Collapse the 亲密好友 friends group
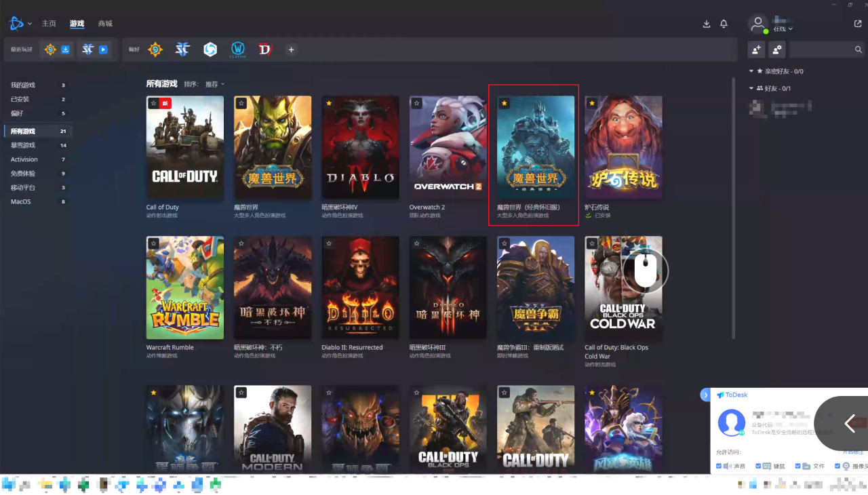868x495 pixels. click(x=751, y=71)
